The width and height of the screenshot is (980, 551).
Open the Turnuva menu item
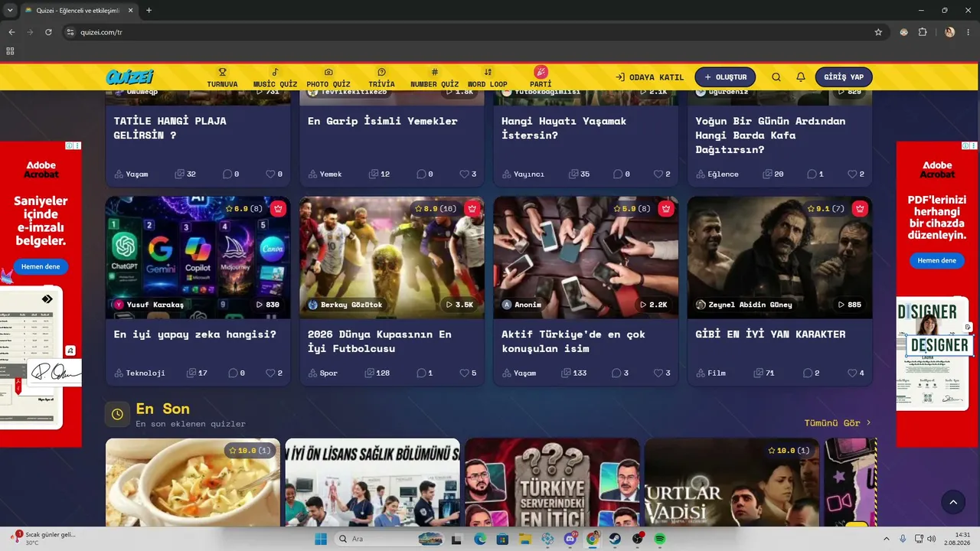[x=222, y=78]
